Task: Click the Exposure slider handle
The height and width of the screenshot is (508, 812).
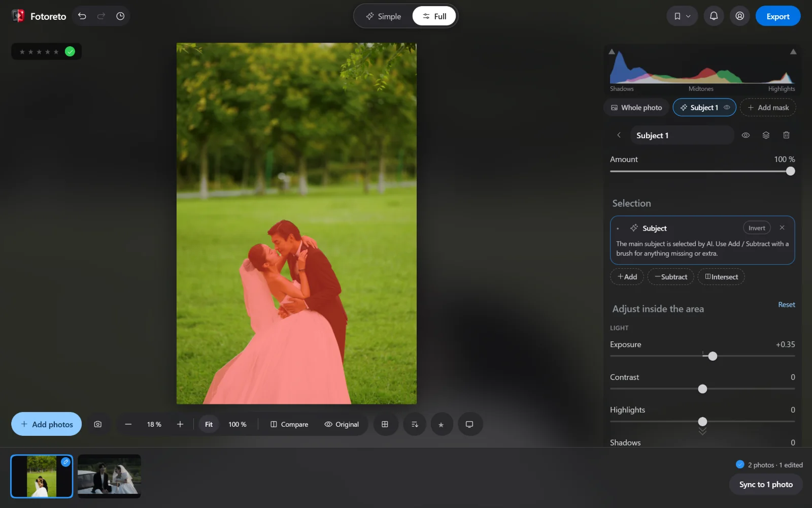Action: (713, 356)
